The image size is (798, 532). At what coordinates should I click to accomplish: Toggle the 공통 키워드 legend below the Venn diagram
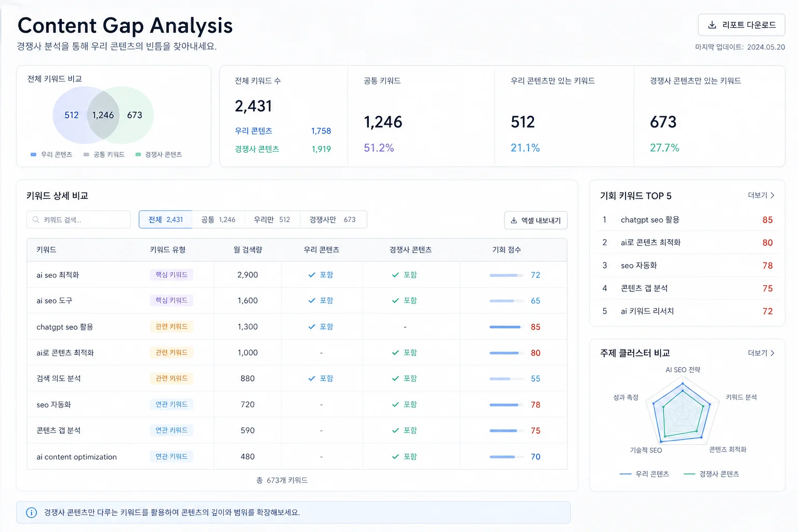coord(103,154)
